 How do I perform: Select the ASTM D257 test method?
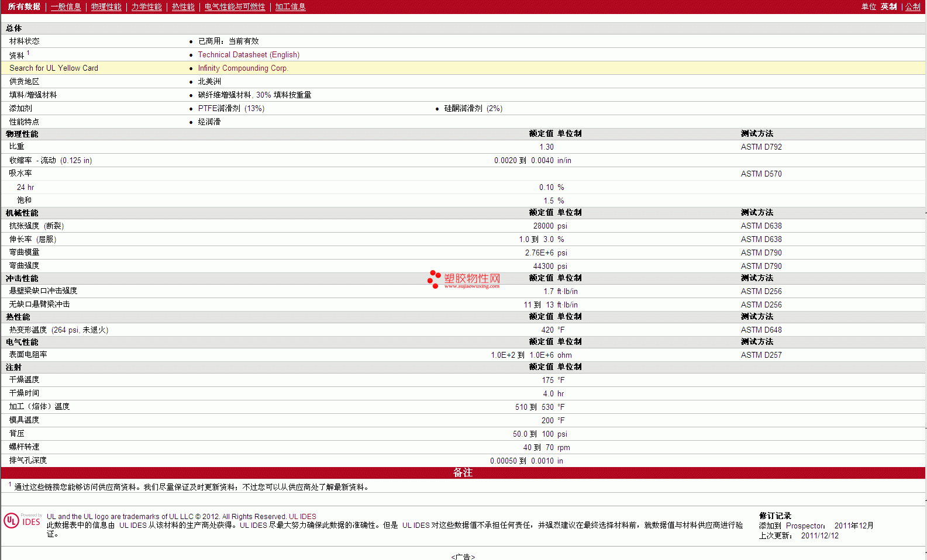tap(761, 355)
